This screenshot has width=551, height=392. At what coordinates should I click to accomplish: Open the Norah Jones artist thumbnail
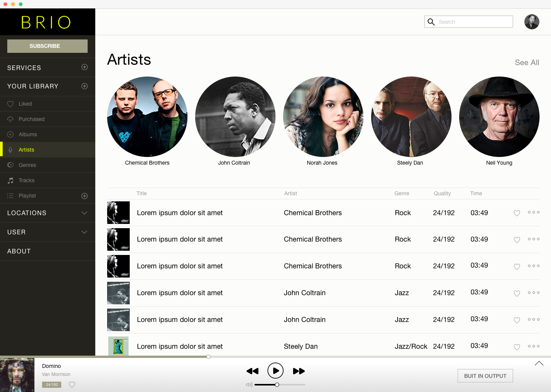point(323,117)
